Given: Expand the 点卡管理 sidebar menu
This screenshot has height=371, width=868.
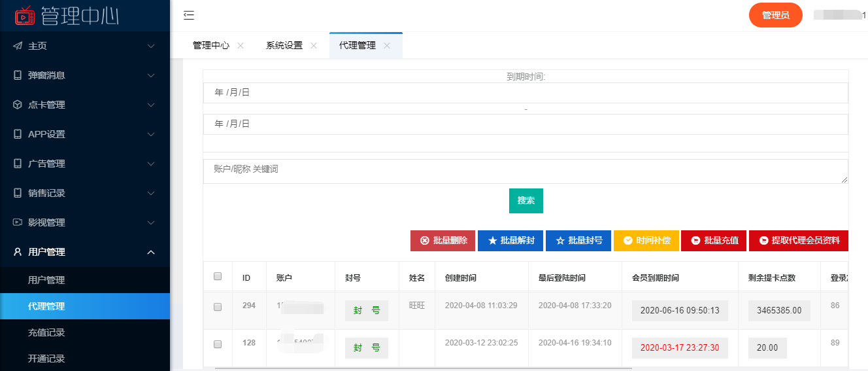Looking at the screenshot, I should 85,105.
